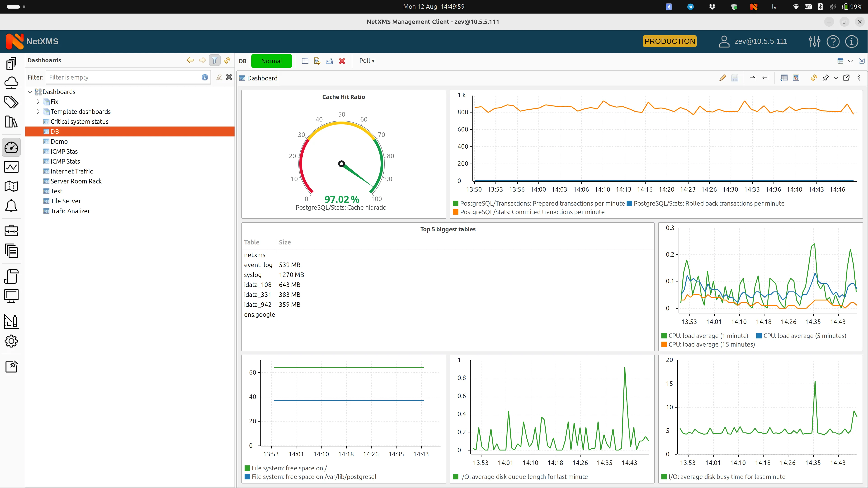This screenshot has width=868, height=488.
Task: Click the Maps perspective sidebar icon
Action: (11, 186)
